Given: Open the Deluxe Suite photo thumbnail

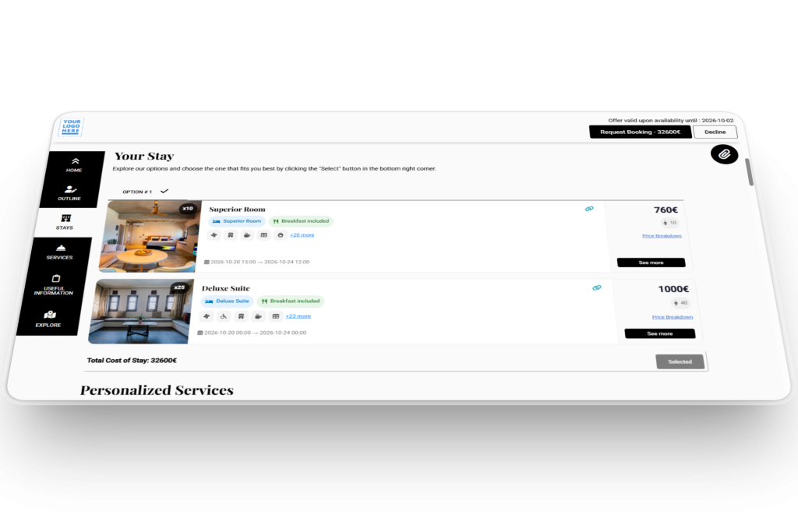Looking at the screenshot, I should (141, 312).
